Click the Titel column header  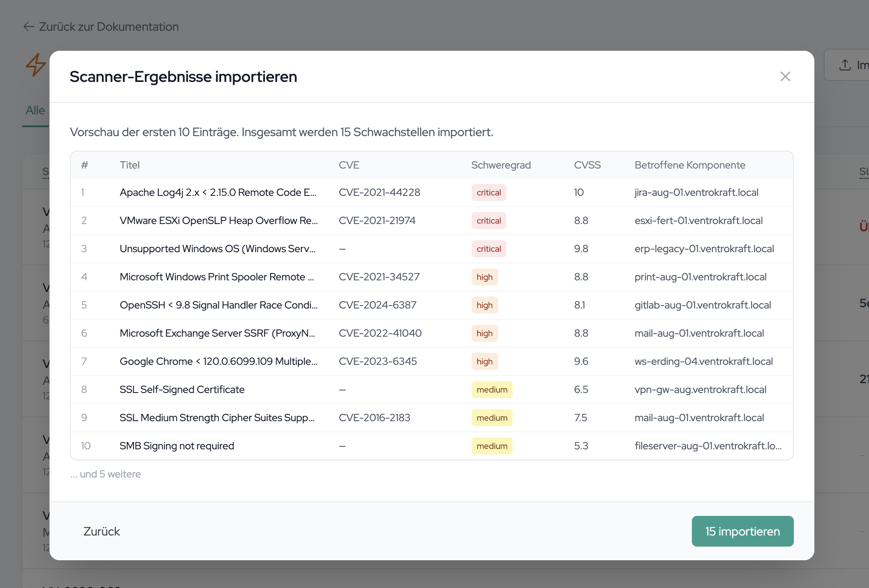[129, 165]
